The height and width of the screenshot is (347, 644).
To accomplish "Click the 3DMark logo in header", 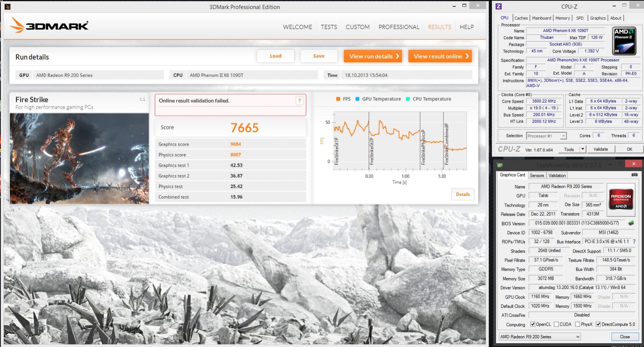I will point(49,25).
